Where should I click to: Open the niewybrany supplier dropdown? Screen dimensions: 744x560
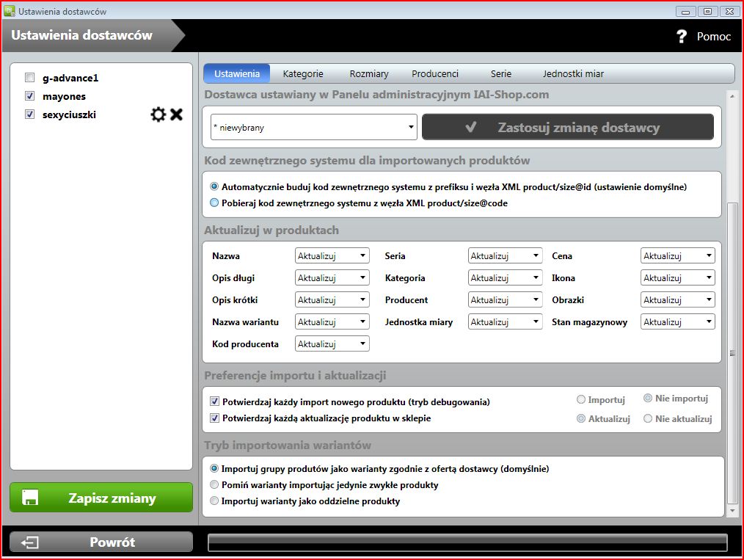click(x=314, y=127)
